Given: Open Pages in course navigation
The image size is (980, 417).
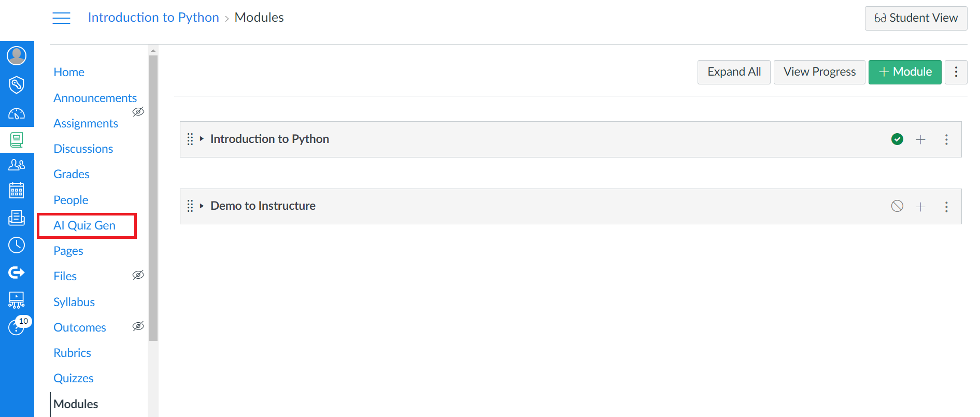Looking at the screenshot, I should click(68, 251).
